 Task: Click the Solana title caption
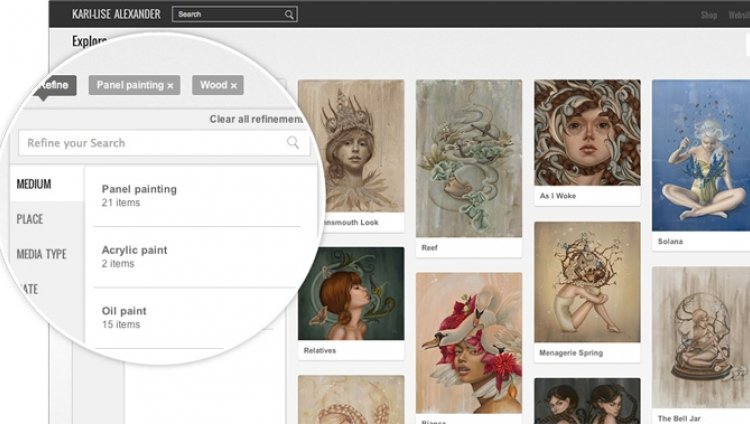(x=670, y=241)
